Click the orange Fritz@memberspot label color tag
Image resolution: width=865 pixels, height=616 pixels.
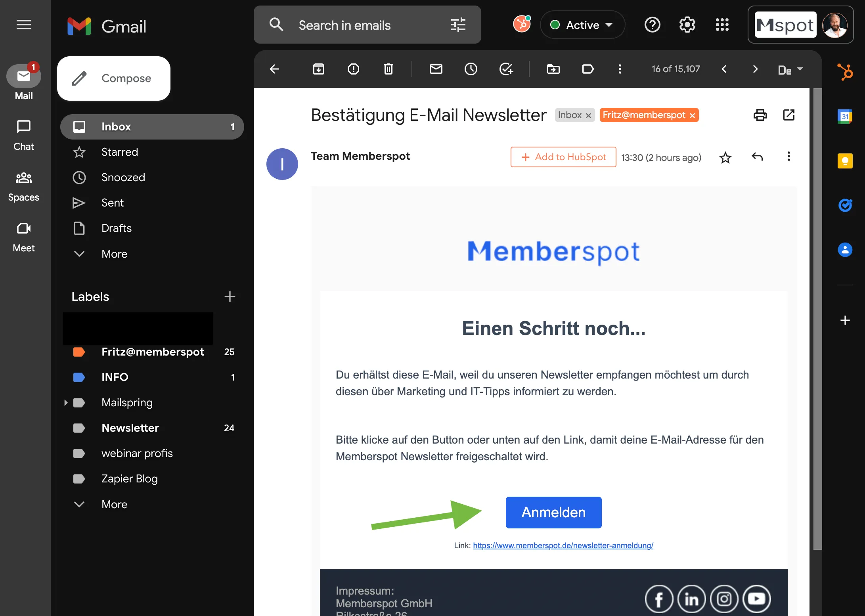pyautogui.click(x=79, y=352)
